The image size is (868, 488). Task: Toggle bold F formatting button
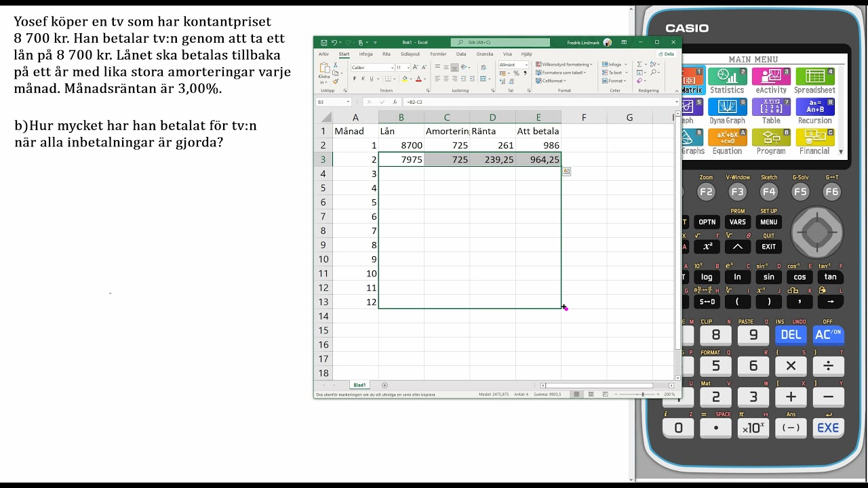click(x=355, y=79)
